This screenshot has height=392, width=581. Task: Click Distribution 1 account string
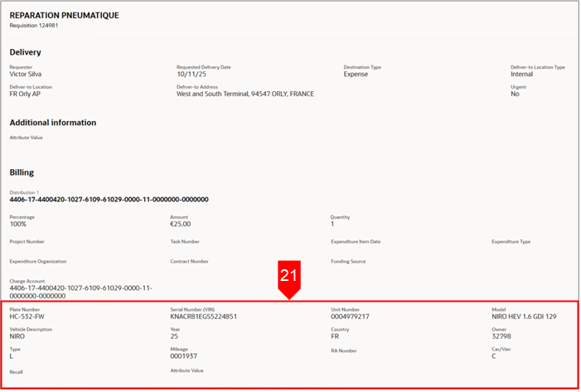coord(109,200)
